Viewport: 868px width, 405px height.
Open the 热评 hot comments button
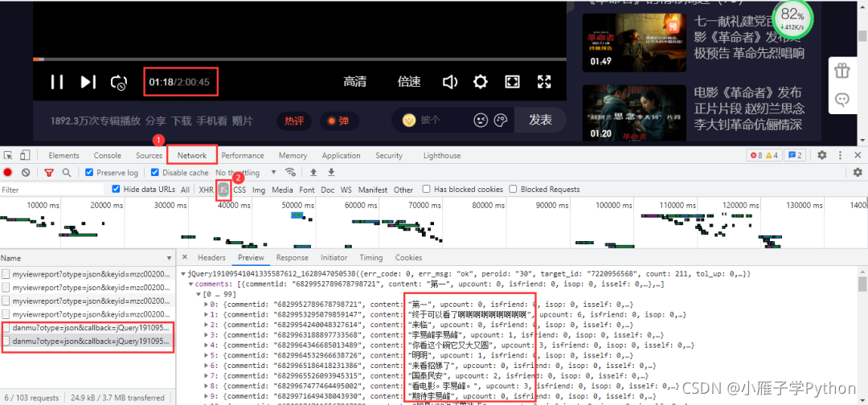294,121
